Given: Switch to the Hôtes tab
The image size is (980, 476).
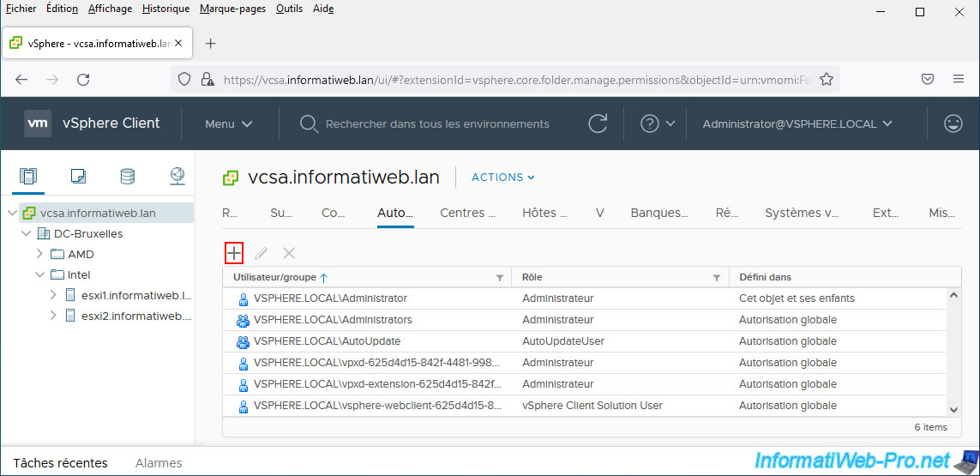Looking at the screenshot, I should [x=544, y=213].
